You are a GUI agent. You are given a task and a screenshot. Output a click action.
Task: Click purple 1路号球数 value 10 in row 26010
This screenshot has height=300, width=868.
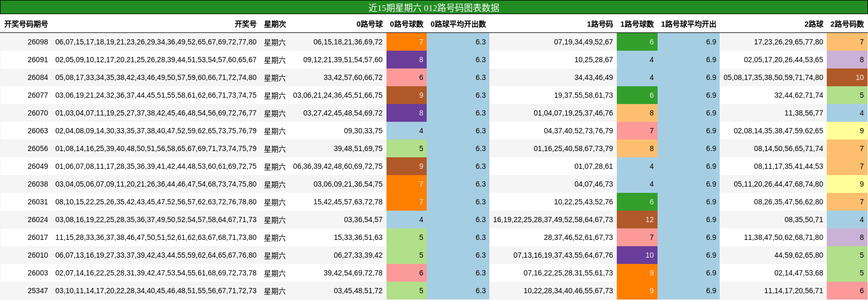(637, 255)
